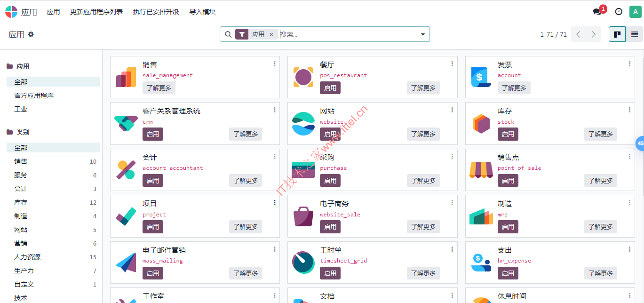Open the user avatar 'A' menu

635,12
